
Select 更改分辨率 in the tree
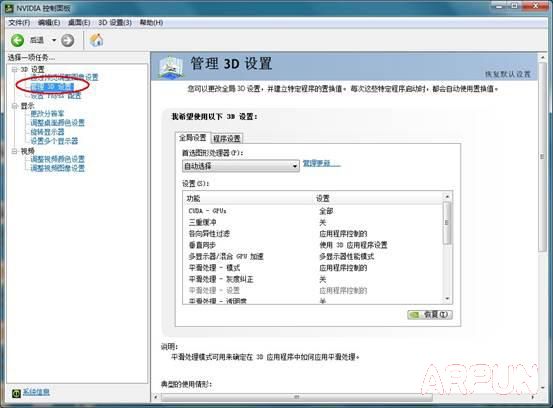47,114
